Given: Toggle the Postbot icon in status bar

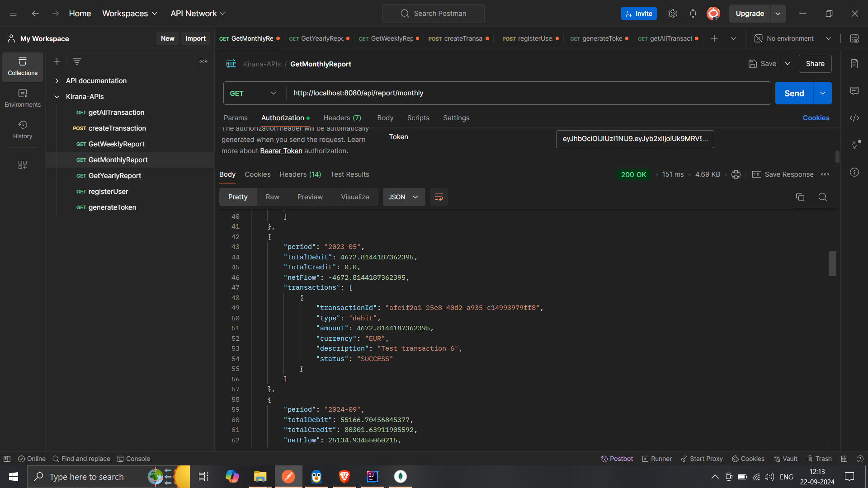Looking at the screenshot, I should click(617, 459).
